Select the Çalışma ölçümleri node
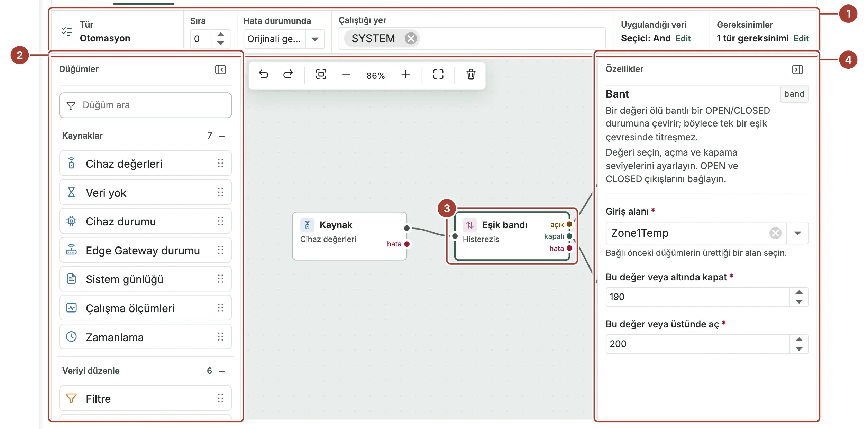This screenshot has height=429, width=868. coord(145,308)
